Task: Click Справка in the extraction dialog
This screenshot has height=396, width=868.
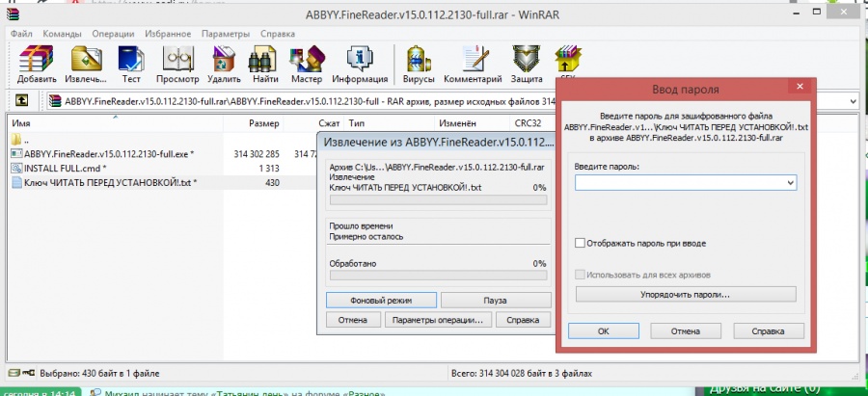Action: [x=523, y=320]
